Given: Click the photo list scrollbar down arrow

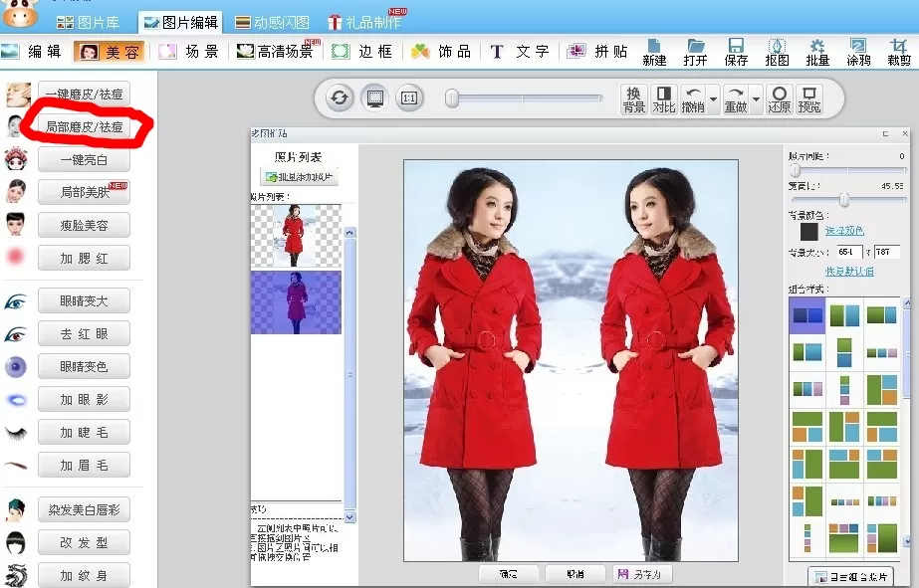Looking at the screenshot, I should [349, 516].
